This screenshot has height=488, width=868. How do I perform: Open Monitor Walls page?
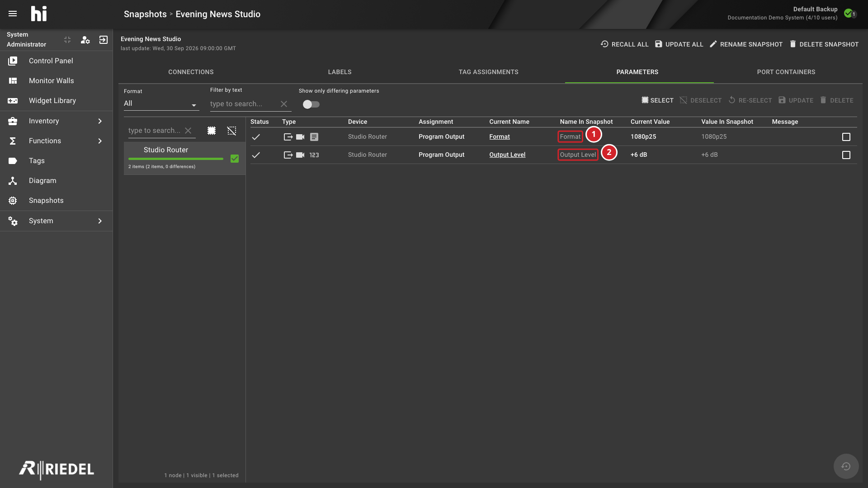(57, 80)
